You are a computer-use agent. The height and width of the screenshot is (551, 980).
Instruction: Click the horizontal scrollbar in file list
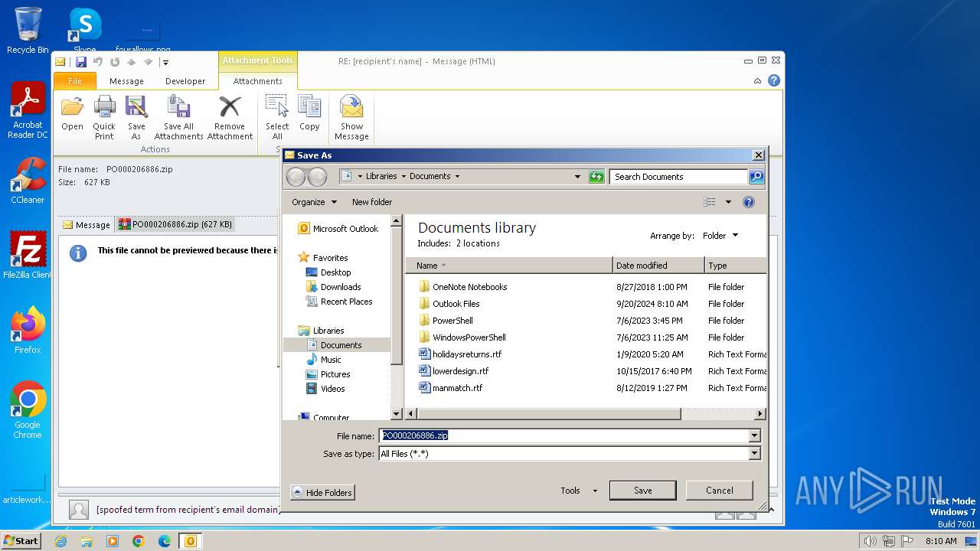point(548,414)
